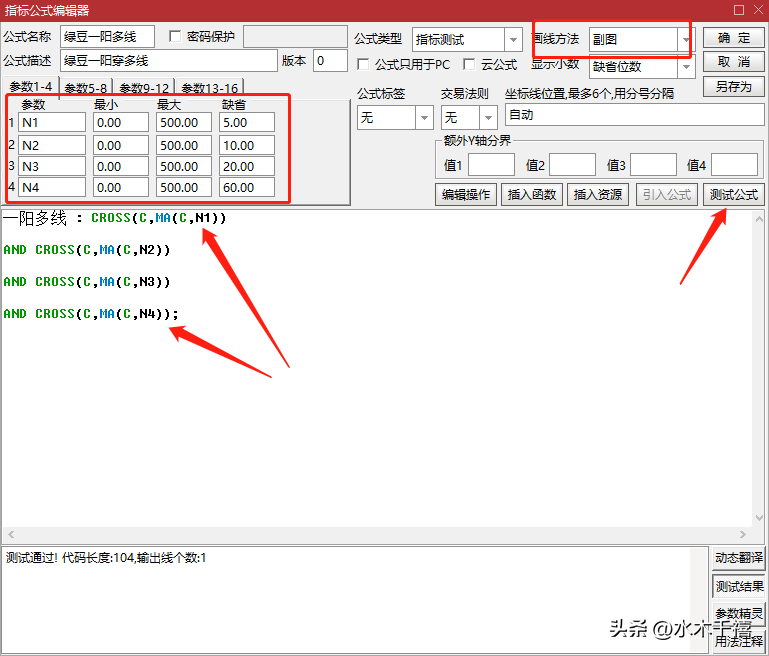Open 编辑操作 menu button
Image resolution: width=769 pixels, height=656 pixels.
466,195
